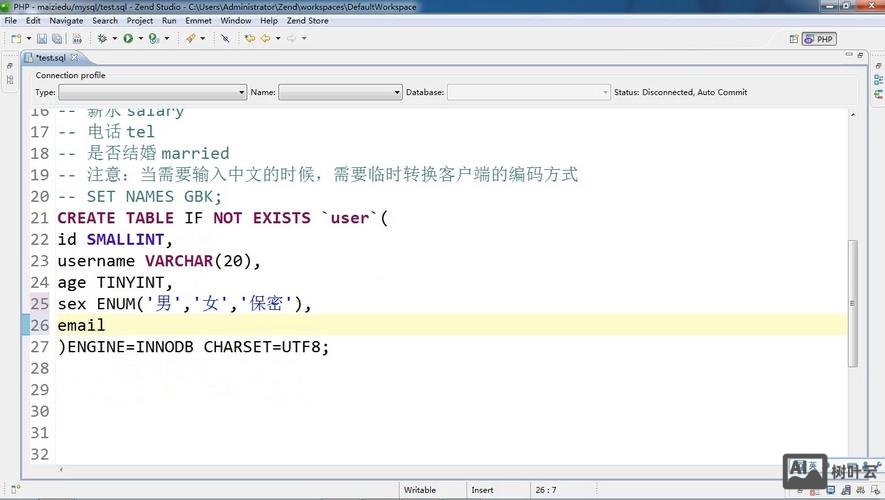The image size is (885, 500).
Task: Switch to the PHP perspective button
Action: pyautogui.click(x=820, y=39)
